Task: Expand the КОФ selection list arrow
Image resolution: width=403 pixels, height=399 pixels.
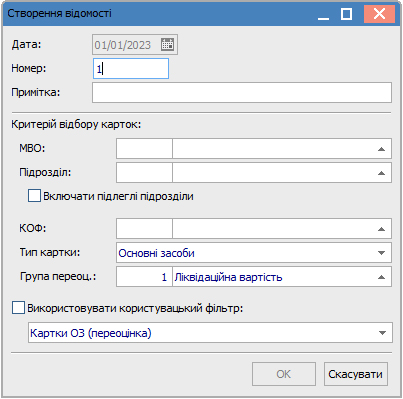Action: 382,229
